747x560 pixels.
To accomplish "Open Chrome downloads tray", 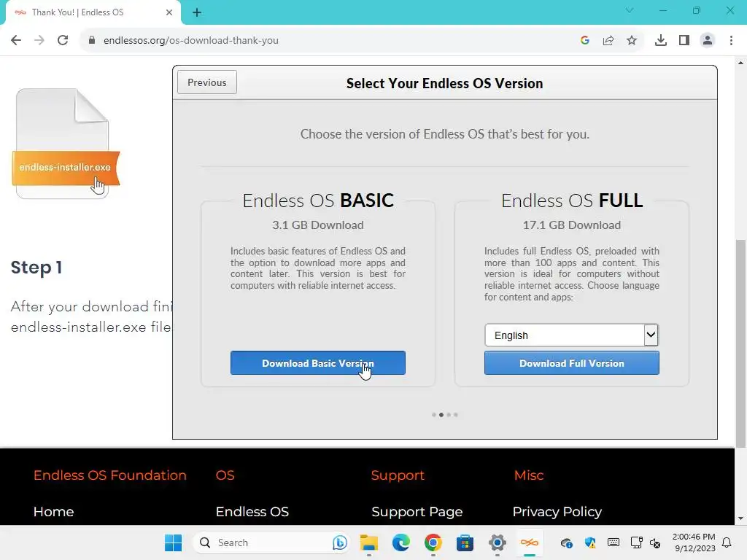I will coord(661,41).
